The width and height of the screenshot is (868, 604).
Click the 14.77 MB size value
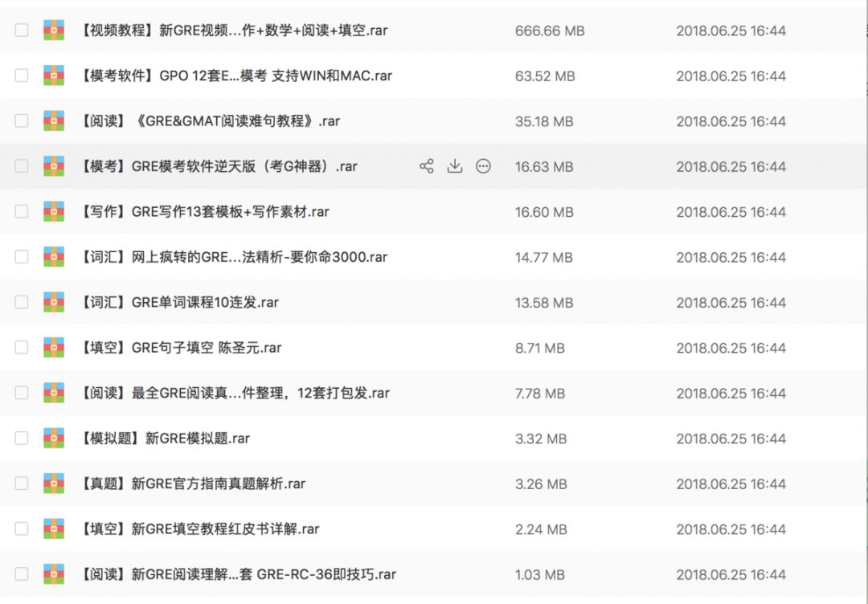point(543,258)
